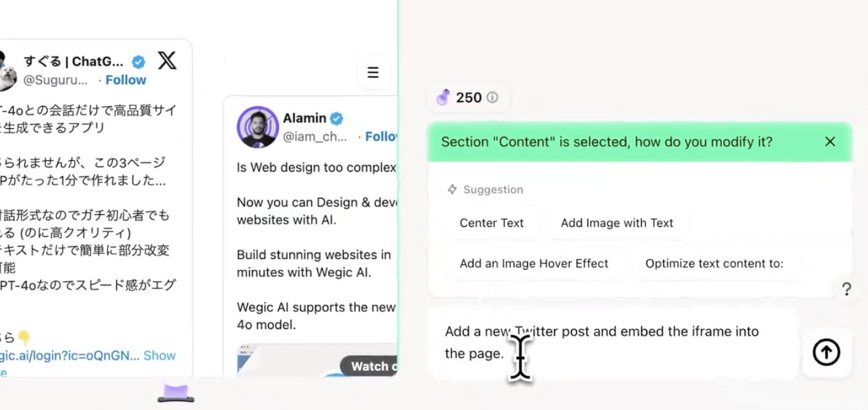This screenshot has width=868, height=410.
Task: Open the credits info icon next to 250
Action: [492, 97]
